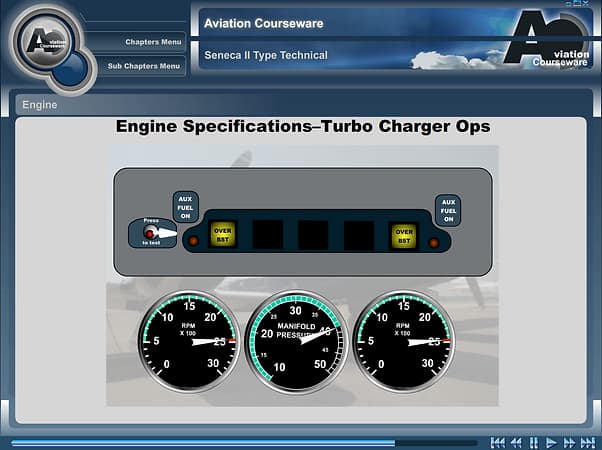
Task: Click the blue circular button below the logo
Action: point(70,69)
